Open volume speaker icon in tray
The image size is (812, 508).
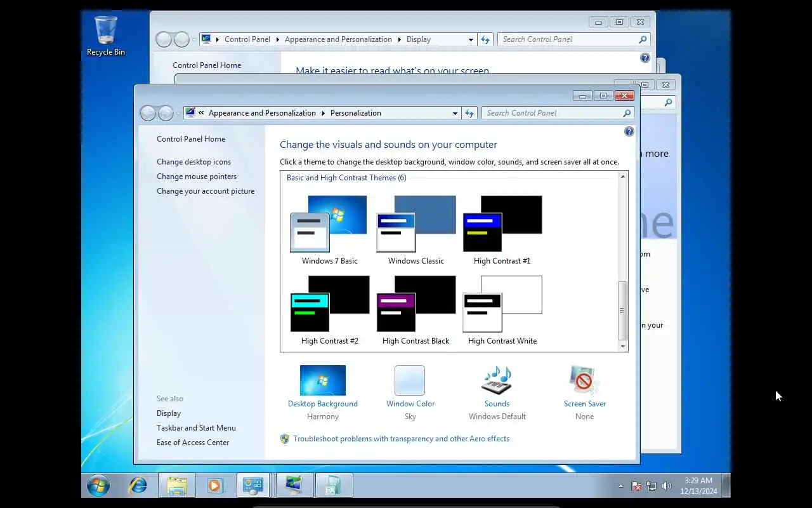click(667, 486)
